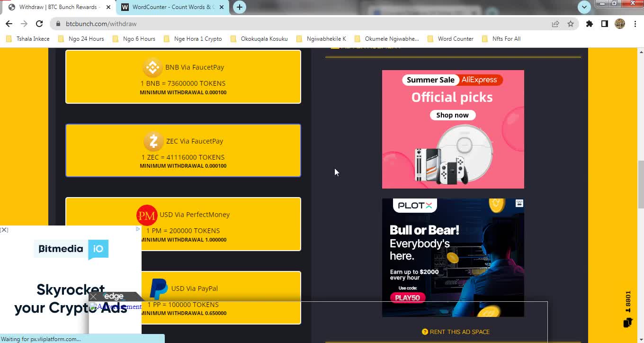Click the address bar URL field

point(303,24)
